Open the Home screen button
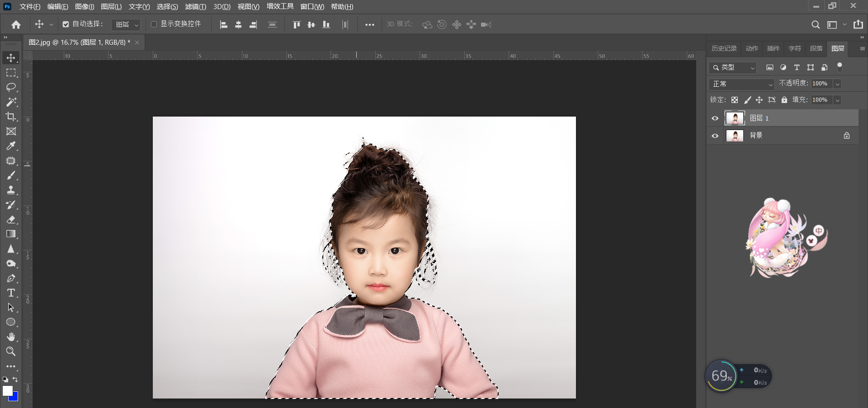The height and width of the screenshot is (408, 868). (16, 24)
